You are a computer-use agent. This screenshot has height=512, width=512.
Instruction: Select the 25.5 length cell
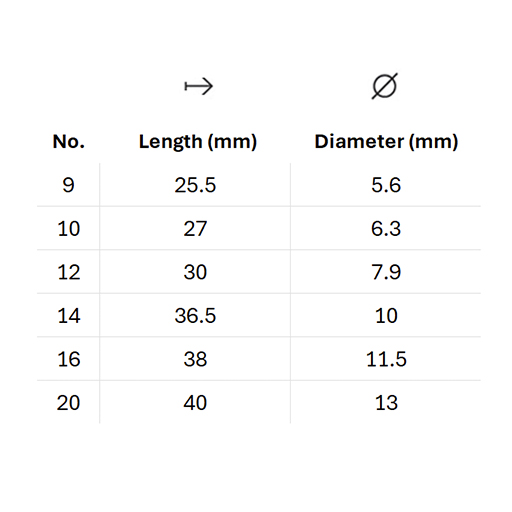tap(195, 185)
